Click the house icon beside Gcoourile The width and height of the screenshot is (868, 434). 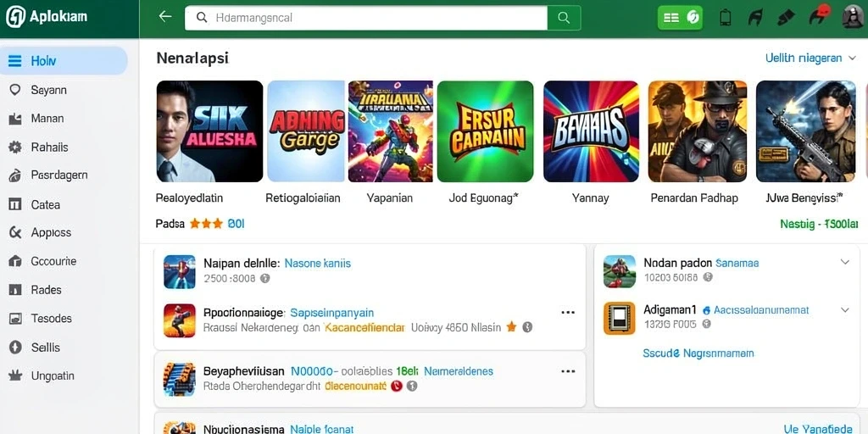(15, 261)
